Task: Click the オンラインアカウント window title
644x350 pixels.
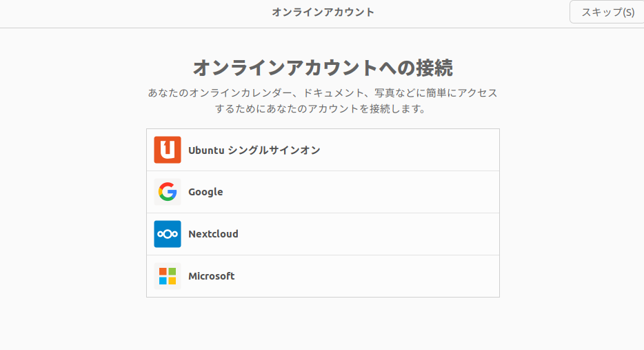Action: coord(323,12)
